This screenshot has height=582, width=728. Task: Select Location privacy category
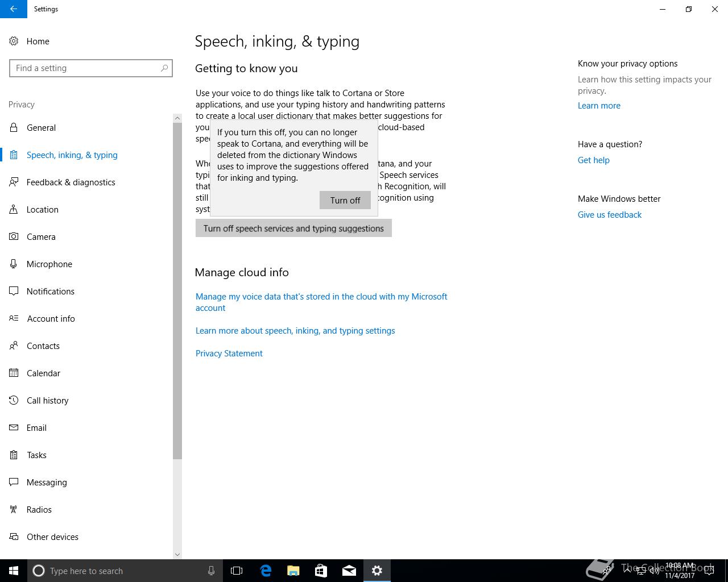(x=86, y=209)
